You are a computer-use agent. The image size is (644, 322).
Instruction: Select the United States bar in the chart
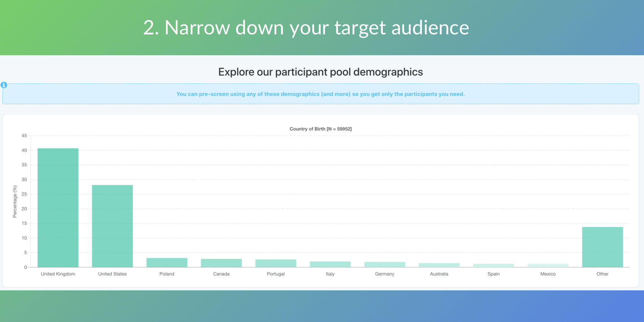click(112, 226)
